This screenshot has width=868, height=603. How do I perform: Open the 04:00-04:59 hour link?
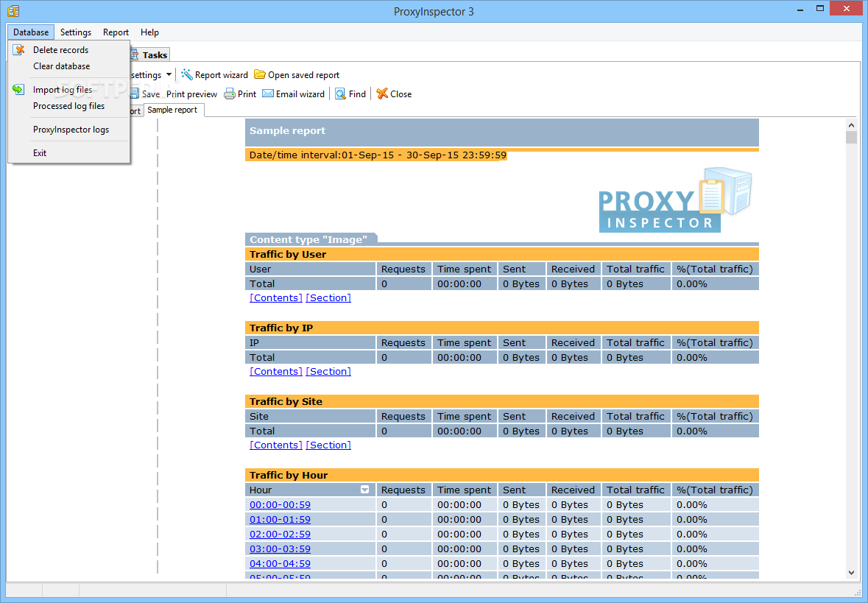pyautogui.click(x=280, y=564)
